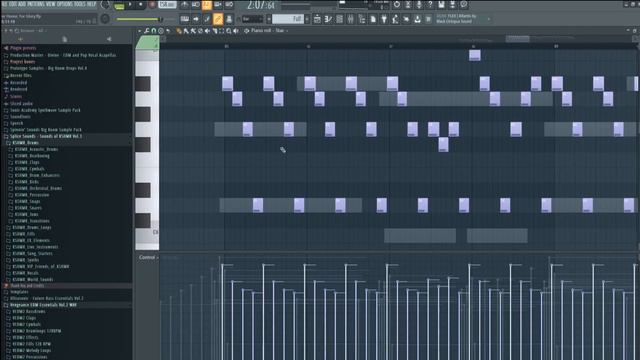Click the tempo display value
The height and width of the screenshot is (360, 640).
(167, 4)
